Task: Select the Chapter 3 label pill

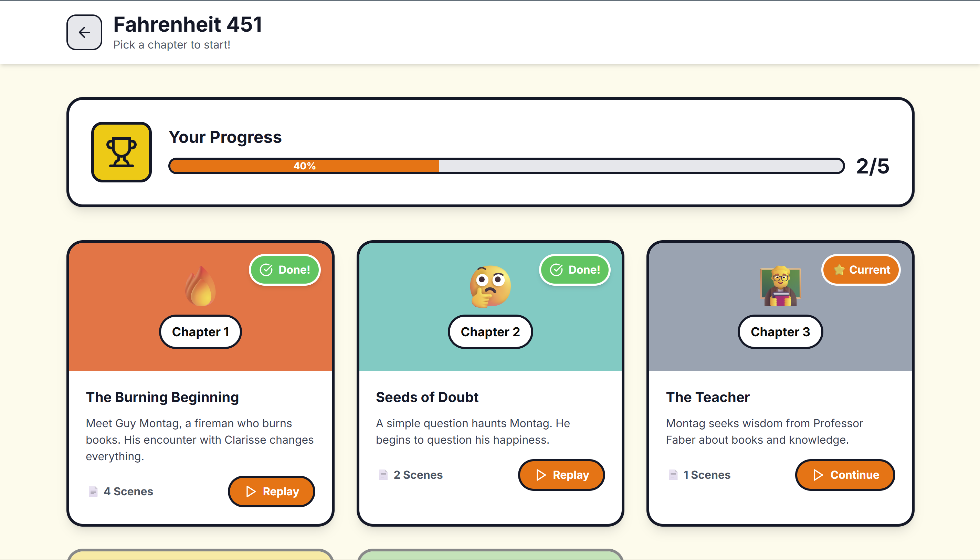Action: click(780, 331)
